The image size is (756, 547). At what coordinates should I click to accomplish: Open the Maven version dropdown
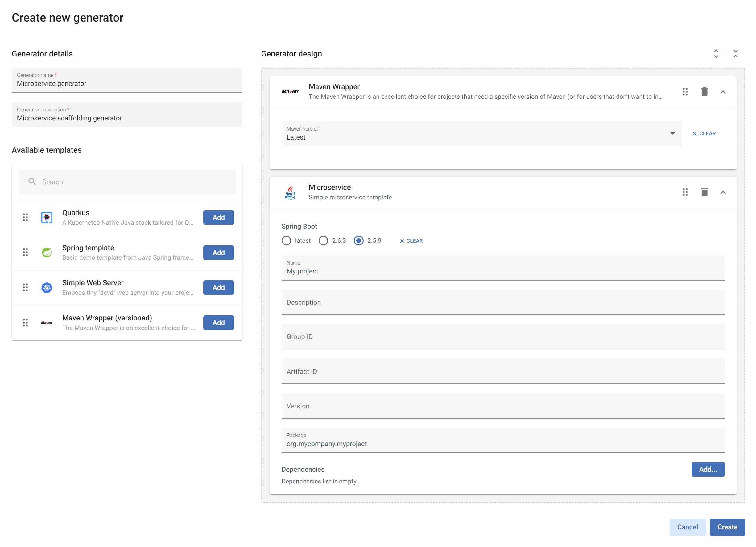point(482,133)
